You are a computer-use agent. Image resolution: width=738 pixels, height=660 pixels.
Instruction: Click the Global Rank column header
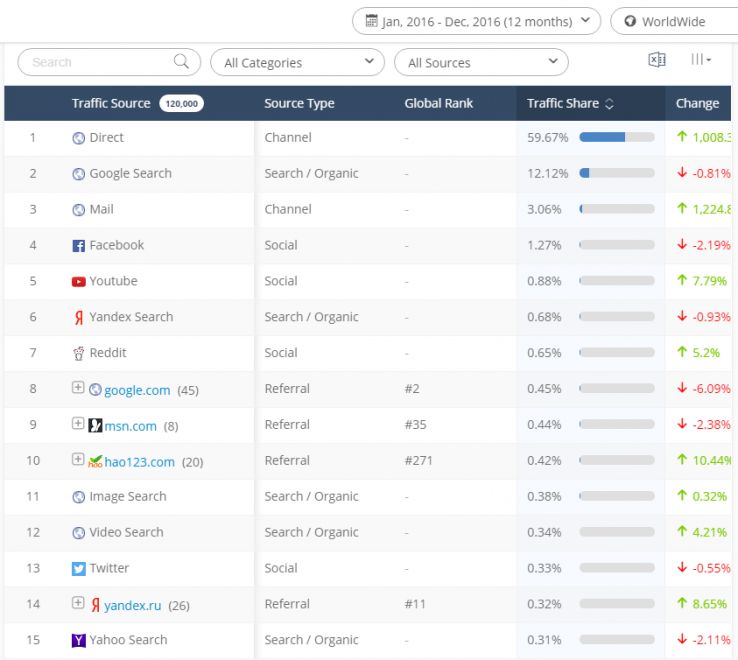438,103
